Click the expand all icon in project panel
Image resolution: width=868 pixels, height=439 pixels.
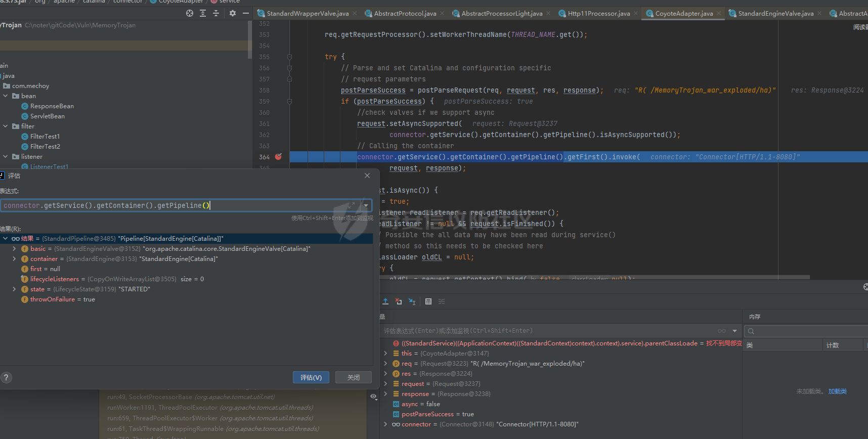click(x=203, y=13)
